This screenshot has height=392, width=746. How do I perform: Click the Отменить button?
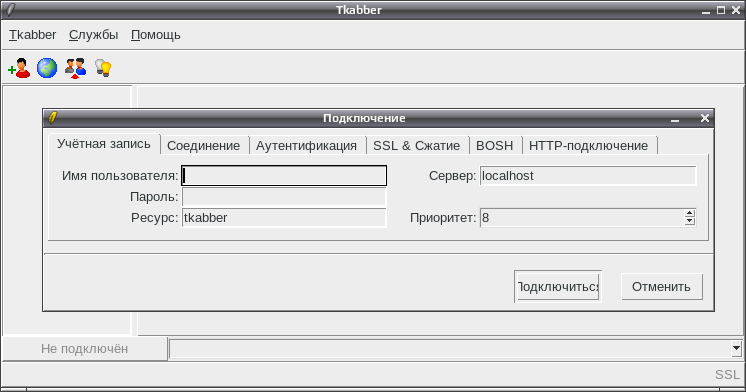point(661,286)
